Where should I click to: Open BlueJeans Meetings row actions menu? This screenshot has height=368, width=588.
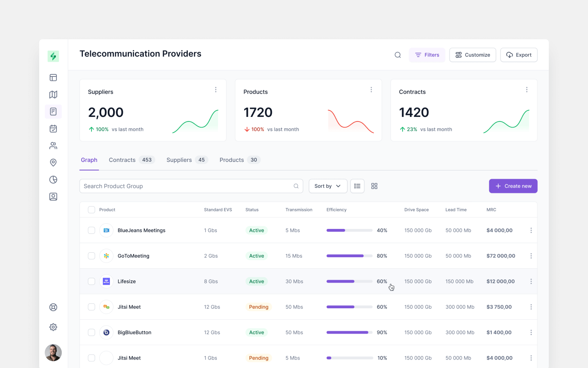531,230
